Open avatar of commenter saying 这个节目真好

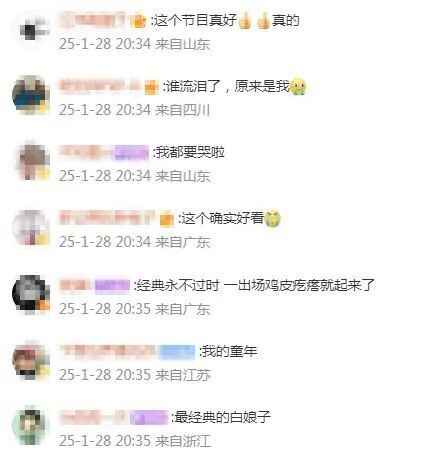[x=31, y=30]
